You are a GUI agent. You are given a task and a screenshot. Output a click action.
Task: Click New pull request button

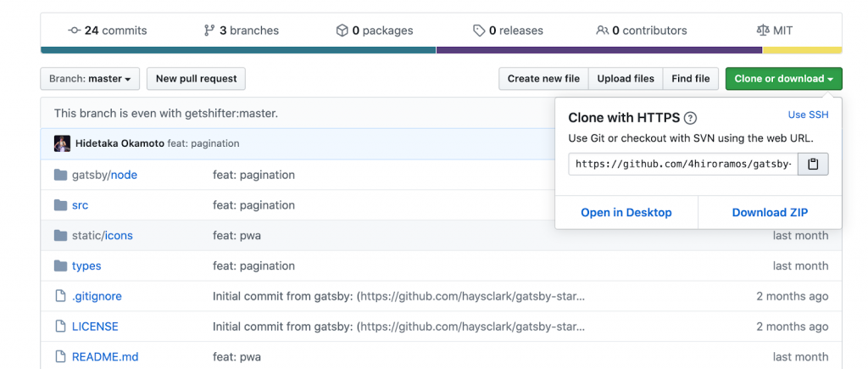196,79
